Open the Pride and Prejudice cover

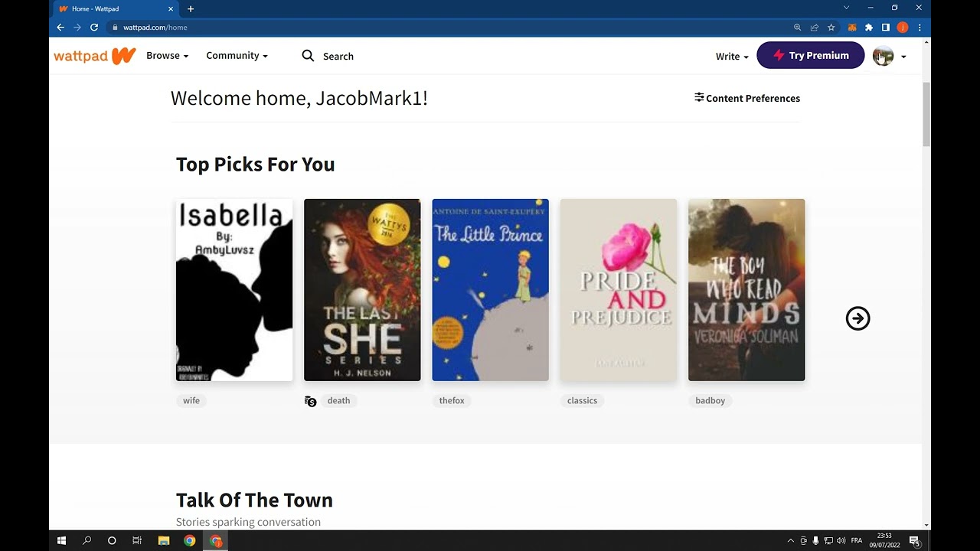tap(619, 290)
